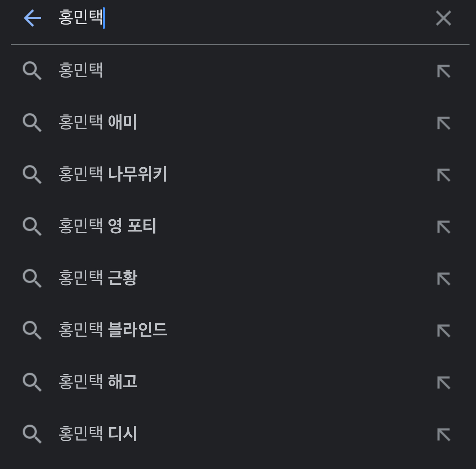Insert 홍민택 해고 via its arrow icon
Viewport: 476px width, 469px height.
tap(444, 382)
